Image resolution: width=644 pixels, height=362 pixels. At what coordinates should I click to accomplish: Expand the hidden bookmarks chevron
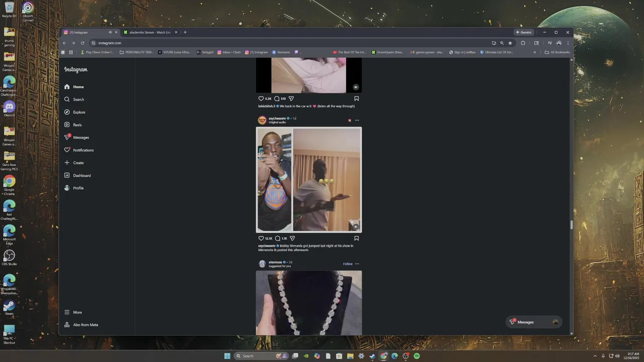coord(535,52)
